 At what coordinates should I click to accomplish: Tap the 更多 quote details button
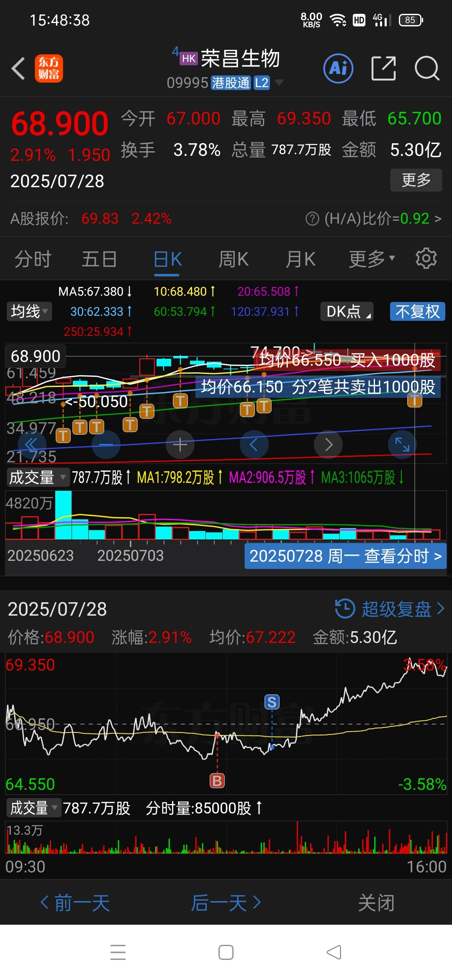click(416, 180)
